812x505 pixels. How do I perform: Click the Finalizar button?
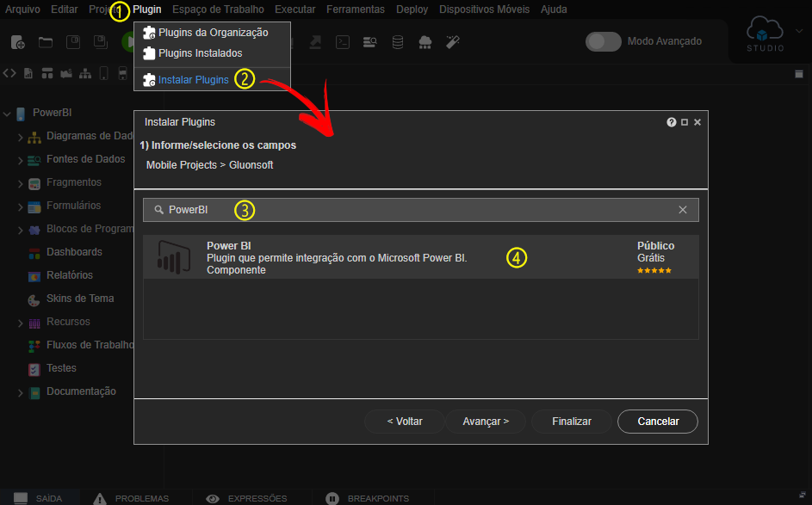(x=572, y=422)
